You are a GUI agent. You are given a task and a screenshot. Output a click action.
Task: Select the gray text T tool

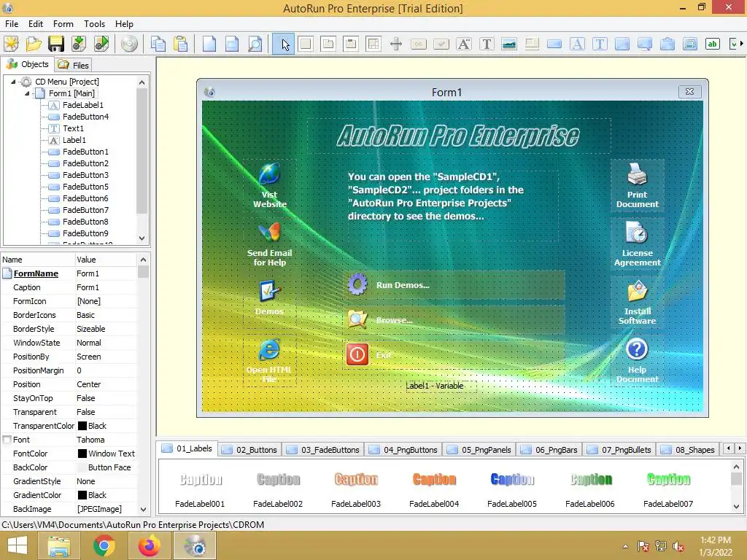tap(487, 44)
